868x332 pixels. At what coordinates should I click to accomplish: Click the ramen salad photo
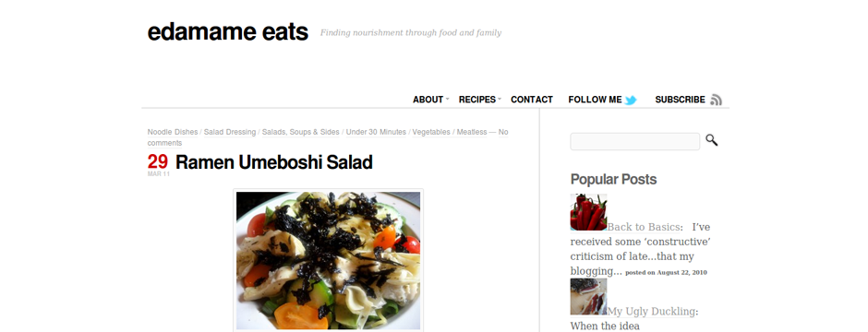(328, 260)
